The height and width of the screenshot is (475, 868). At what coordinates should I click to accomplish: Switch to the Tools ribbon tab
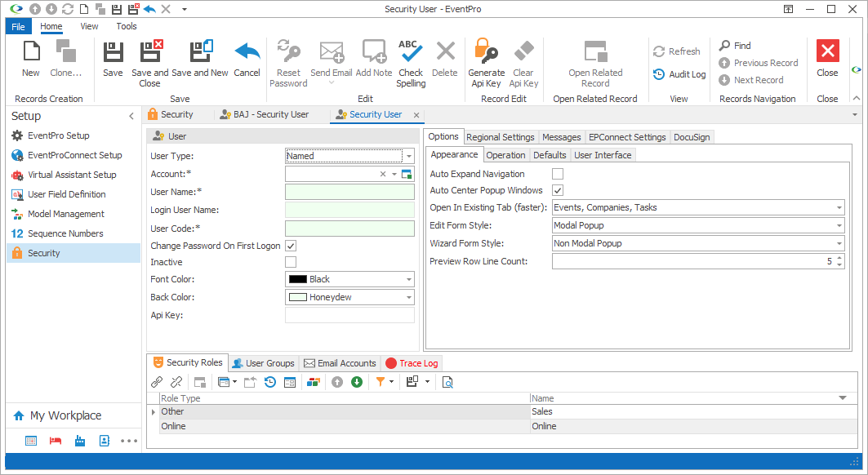[127, 26]
